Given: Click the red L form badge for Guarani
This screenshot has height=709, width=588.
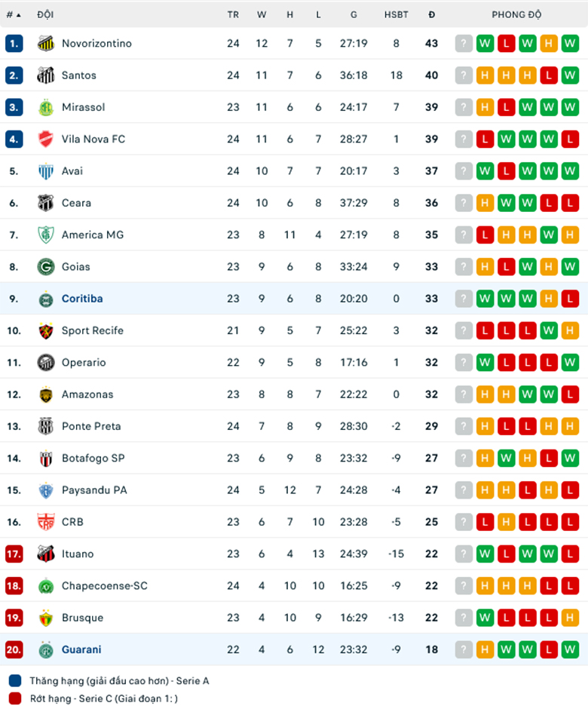Looking at the screenshot, I should (549, 649).
